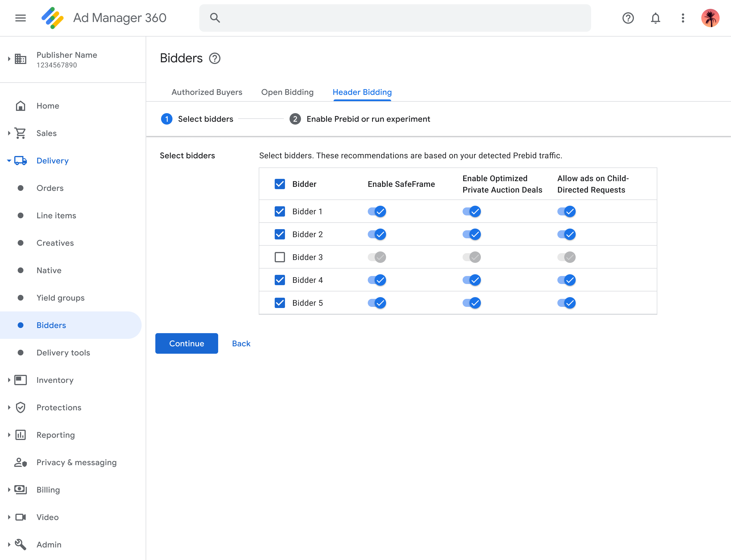Enable checkbox for Bidder 3
This screenshot has width=731, height=560.
click(x=280, y=257)
